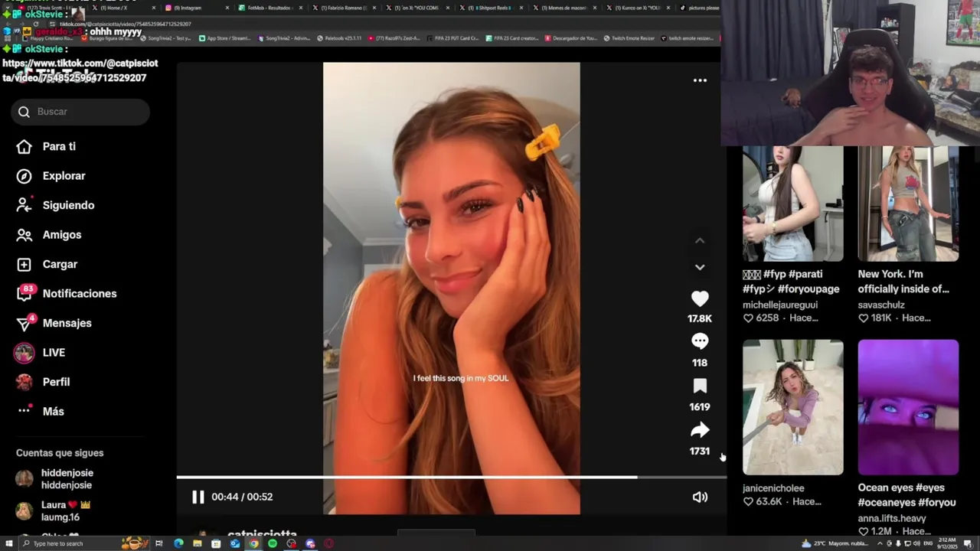
Task: Click the michellejaureguui username link
Action: click(780, 305)
